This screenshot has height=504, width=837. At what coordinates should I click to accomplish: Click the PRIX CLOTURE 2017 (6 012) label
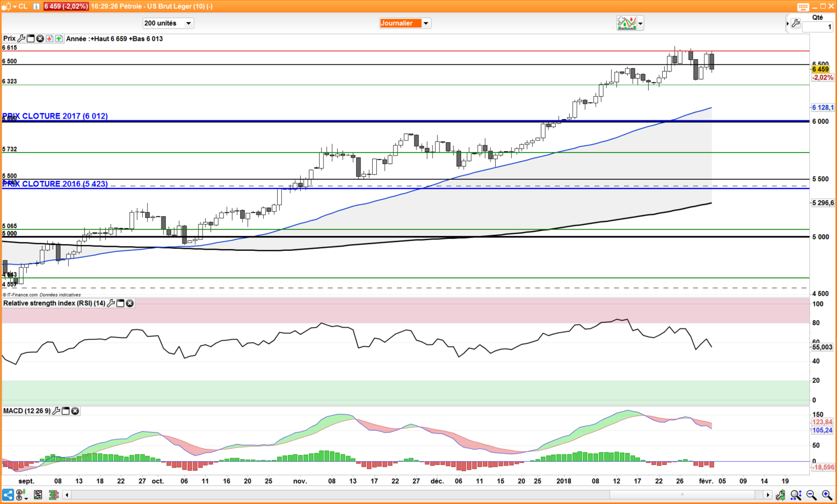point(55,116)
